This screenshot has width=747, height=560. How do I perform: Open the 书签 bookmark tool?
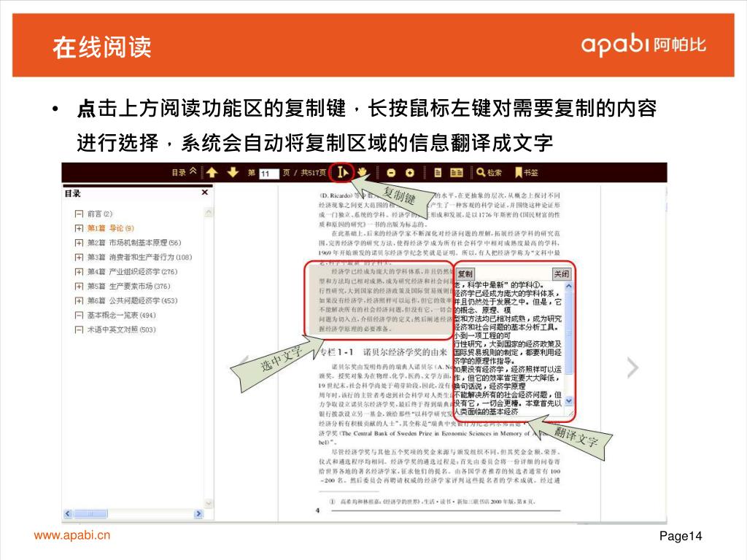pyautogui.click(x=527, y=172)
